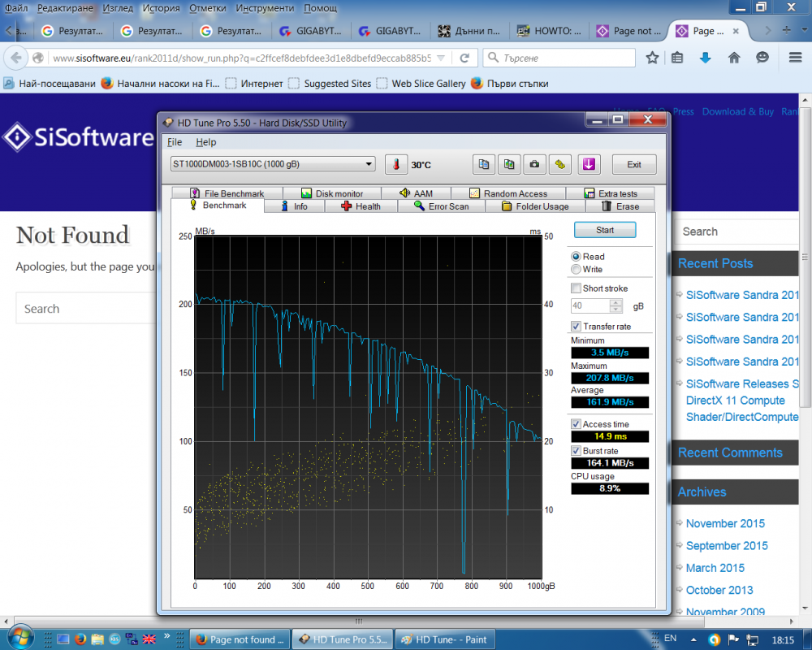Increase short stroke value with up spinner
The height and width of the screenshot is (650, 812).
[615, 302]
